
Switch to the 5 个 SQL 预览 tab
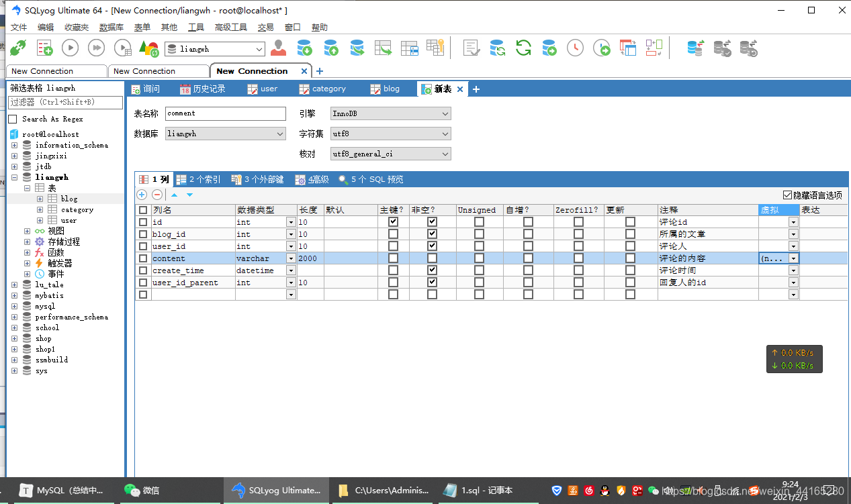(x=371, y=180)
